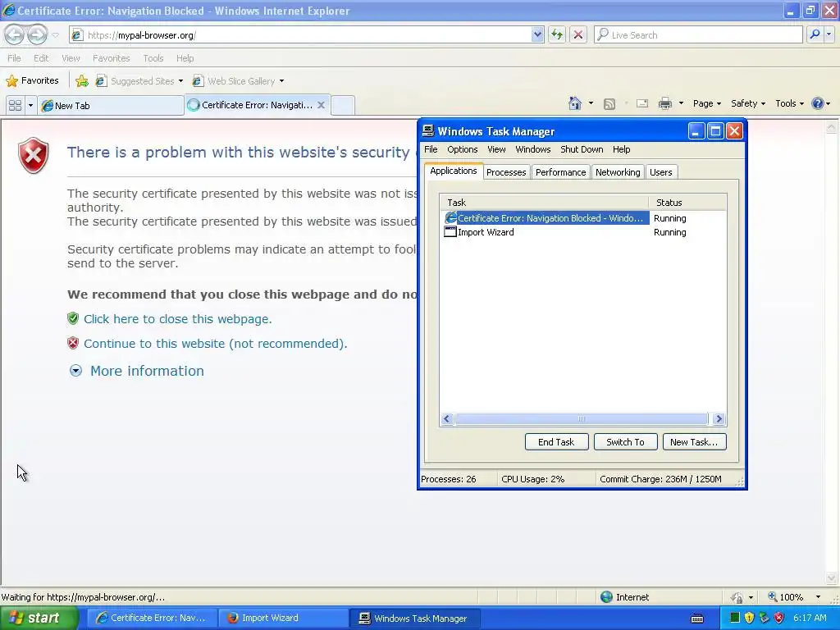Click the https://mypal-browser.org address field
Image resolution: width=840 pixels, height=630 pixels.
click(x=308, y=34)
